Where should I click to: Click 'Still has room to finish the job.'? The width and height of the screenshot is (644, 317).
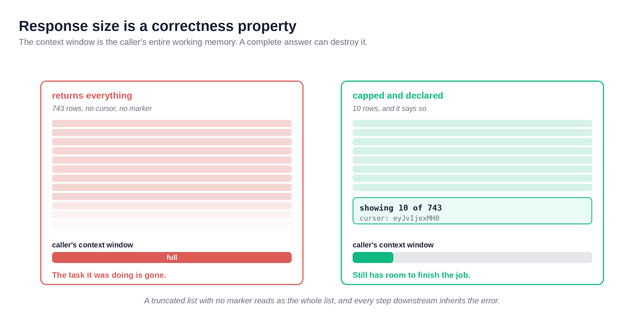pos(411,275)
